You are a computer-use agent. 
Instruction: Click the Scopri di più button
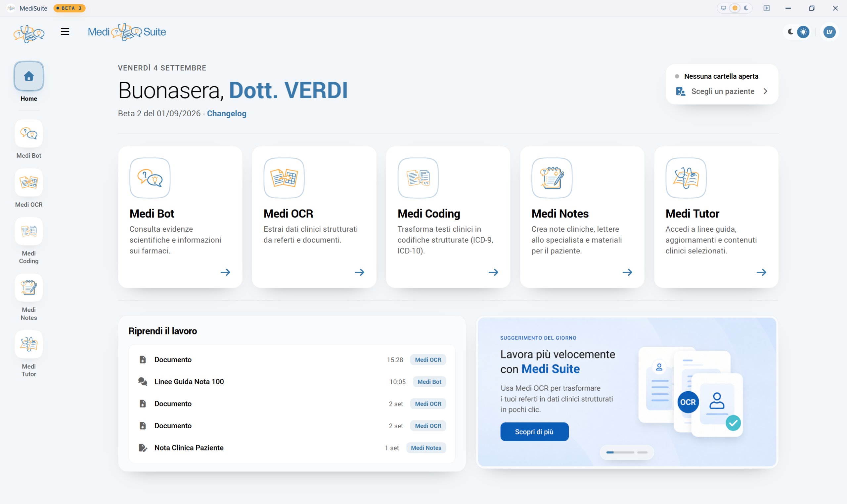534,432
